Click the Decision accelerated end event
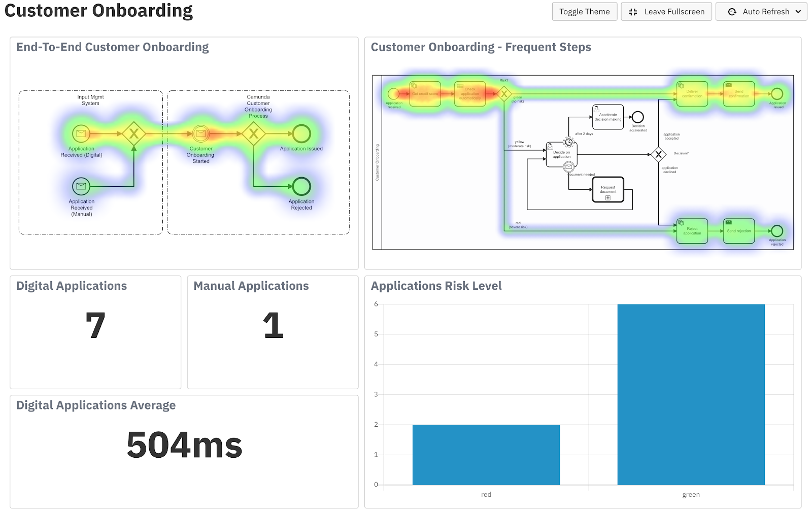The height and width of the screenshot is (512, 812). coord(638,117)
